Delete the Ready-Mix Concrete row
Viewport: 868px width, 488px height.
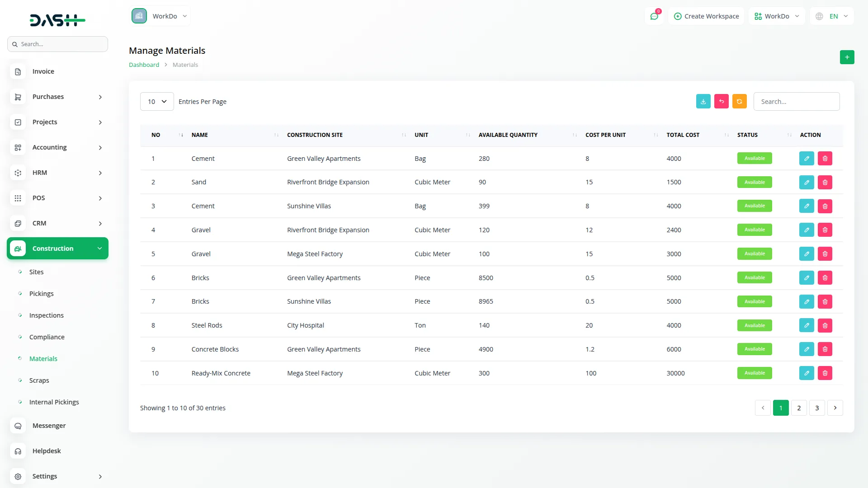click(x=825, y=373)
